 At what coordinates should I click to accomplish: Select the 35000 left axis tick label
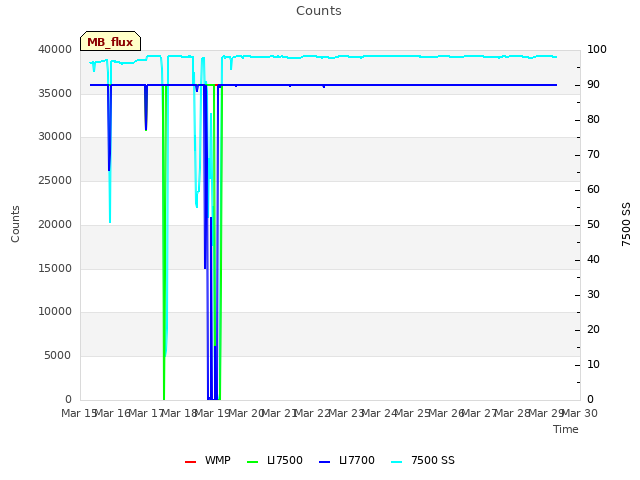coord(55,93)
